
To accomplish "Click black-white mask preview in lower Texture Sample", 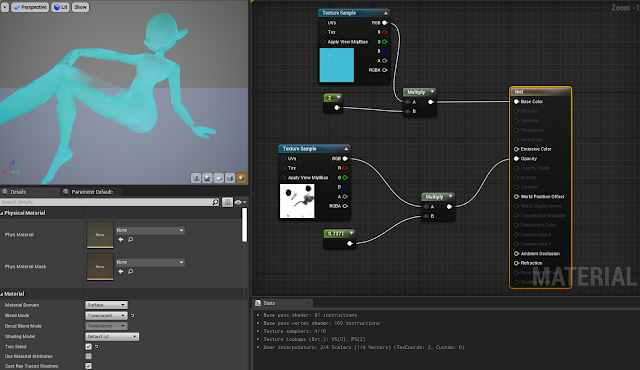I will [x=297, y=201].
